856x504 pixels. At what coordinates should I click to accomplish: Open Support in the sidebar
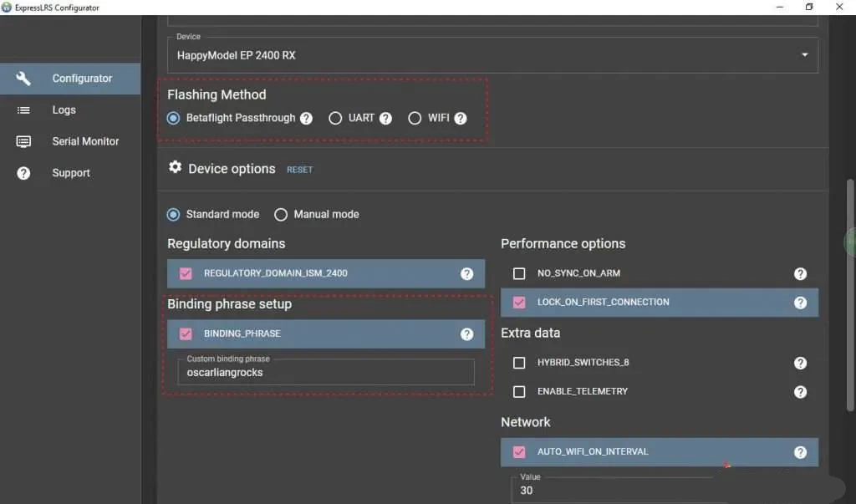pyautogui.click(x=70, y=173)
